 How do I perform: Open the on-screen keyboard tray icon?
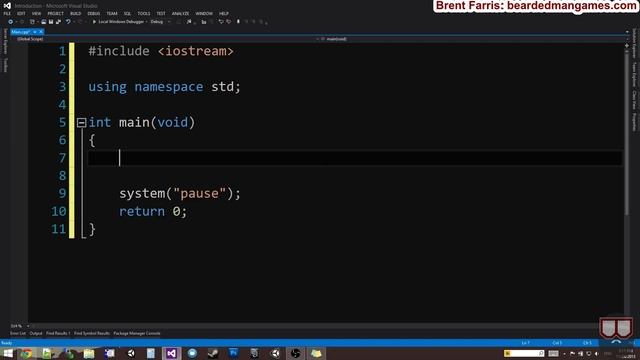[x=553, y=354]
